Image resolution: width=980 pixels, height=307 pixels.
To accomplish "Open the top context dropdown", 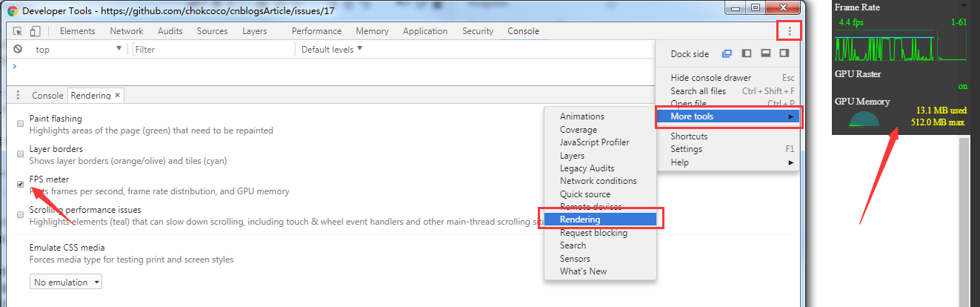I will (78, 50).
